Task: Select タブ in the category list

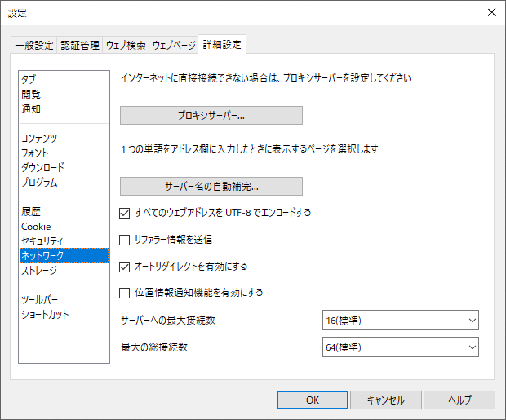Action: point(29,80)
